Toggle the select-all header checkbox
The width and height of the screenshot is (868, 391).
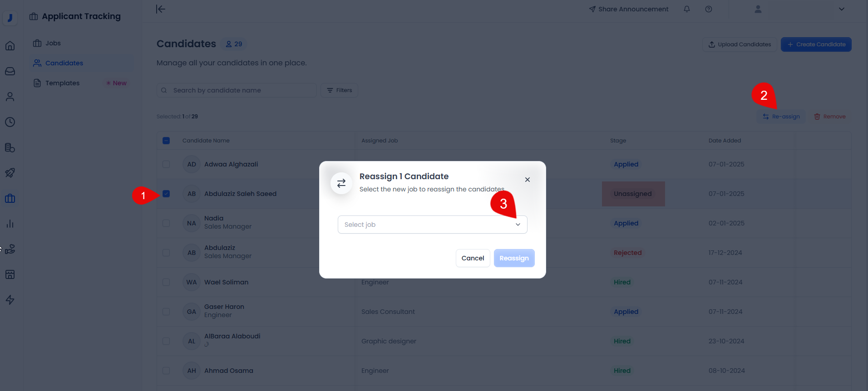tap(166, 141)
